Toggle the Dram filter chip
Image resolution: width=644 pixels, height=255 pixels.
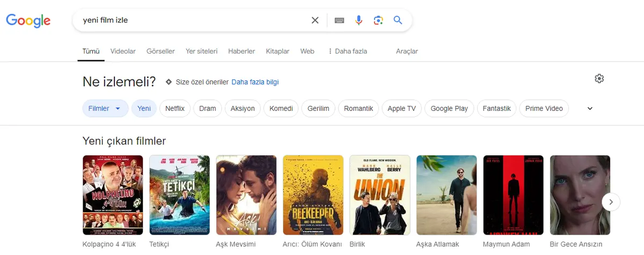(207, 108)
